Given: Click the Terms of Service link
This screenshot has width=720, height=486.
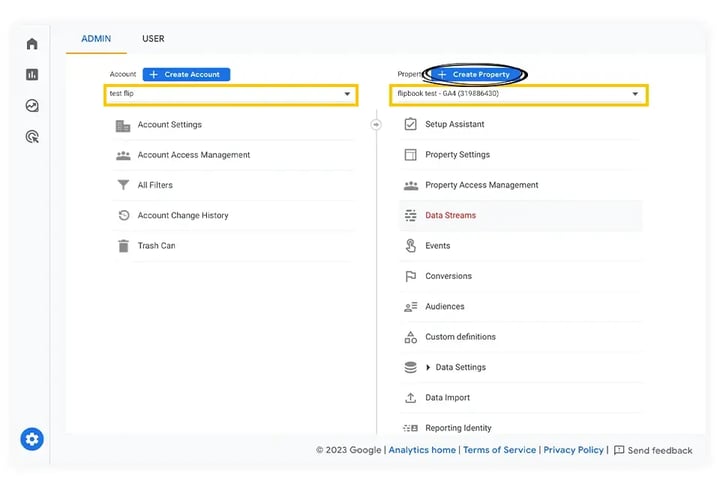Looking at the screenshot, I should [x=499, y=450].
